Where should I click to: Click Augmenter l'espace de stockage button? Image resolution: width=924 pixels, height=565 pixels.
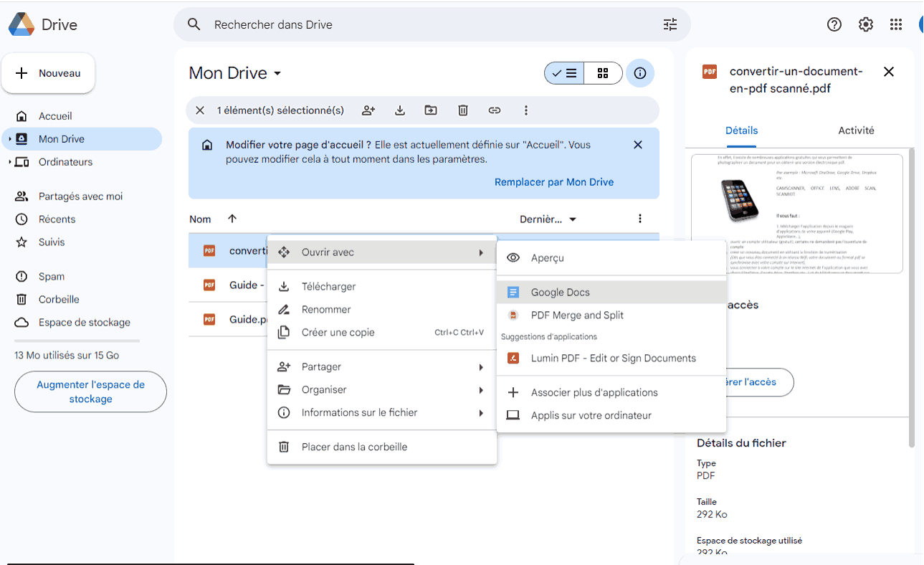click(90, 391)
